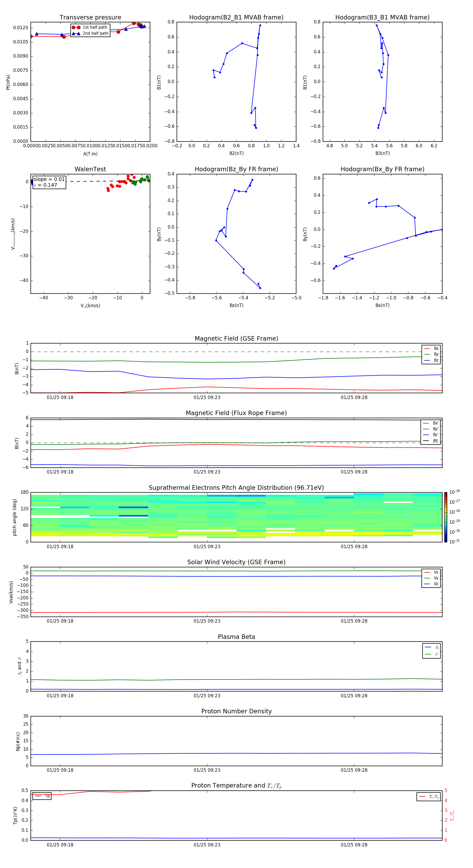Viewport: 473px width, 868px height.
Task: Click the "pitch angle (deg)" axis label
Action: coord(14,517)
